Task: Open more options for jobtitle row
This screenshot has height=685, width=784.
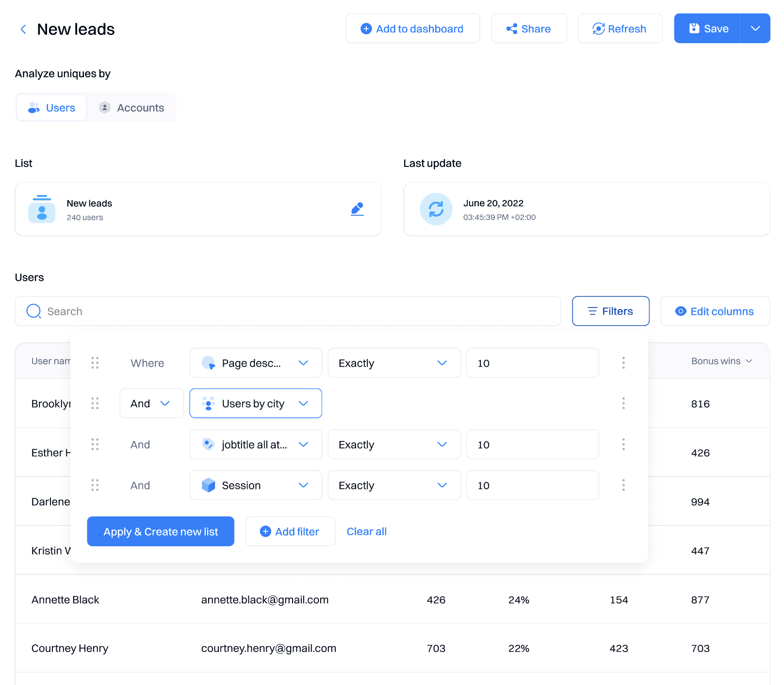Action: pos(623,444)
